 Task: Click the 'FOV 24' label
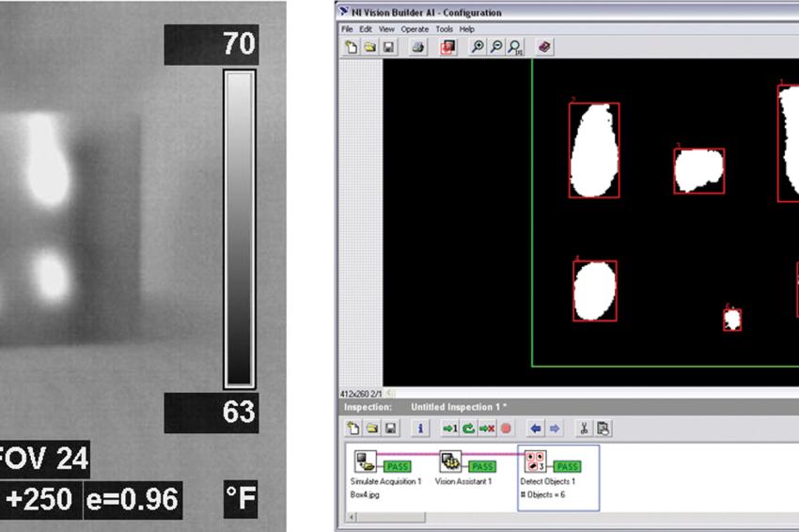(43, 459)
